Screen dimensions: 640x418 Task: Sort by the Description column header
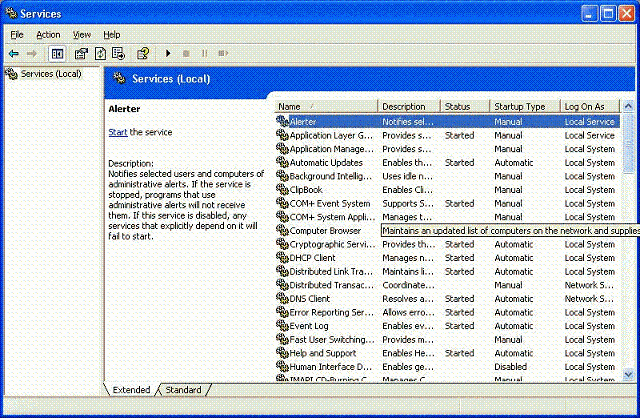tap(409, 107)
